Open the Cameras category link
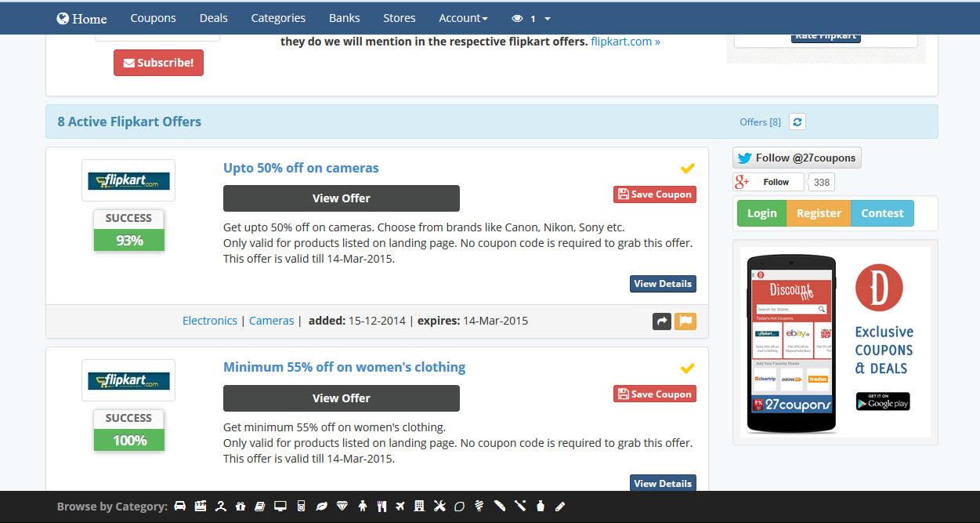 coord(271,321)
